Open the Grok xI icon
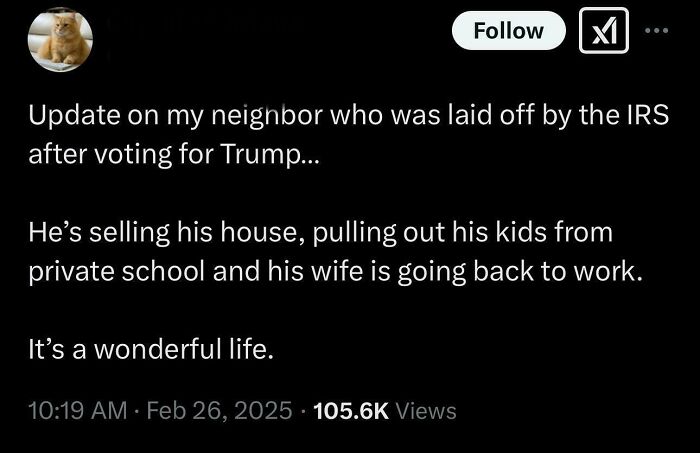 click(x=604, y=31)
